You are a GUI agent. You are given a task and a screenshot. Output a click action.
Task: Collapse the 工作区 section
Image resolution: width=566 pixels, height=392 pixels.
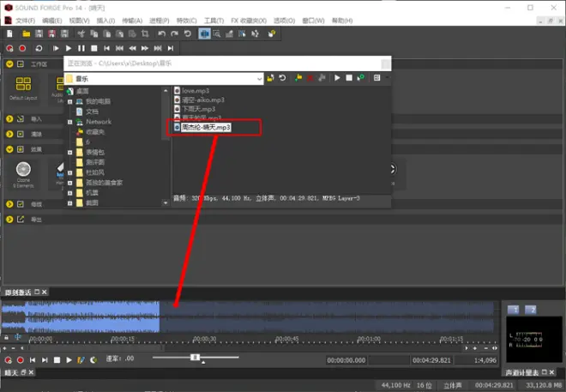9,63
